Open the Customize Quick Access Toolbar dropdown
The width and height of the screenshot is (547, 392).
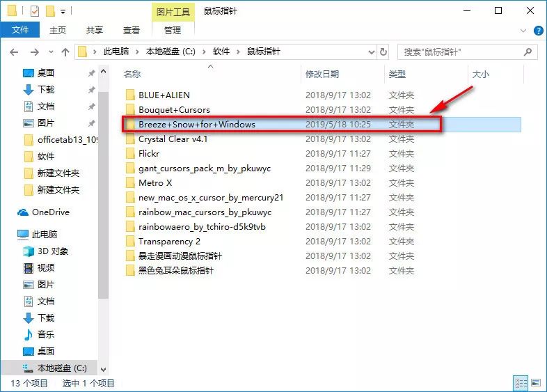pyautogui.click(x=63, y=12)
